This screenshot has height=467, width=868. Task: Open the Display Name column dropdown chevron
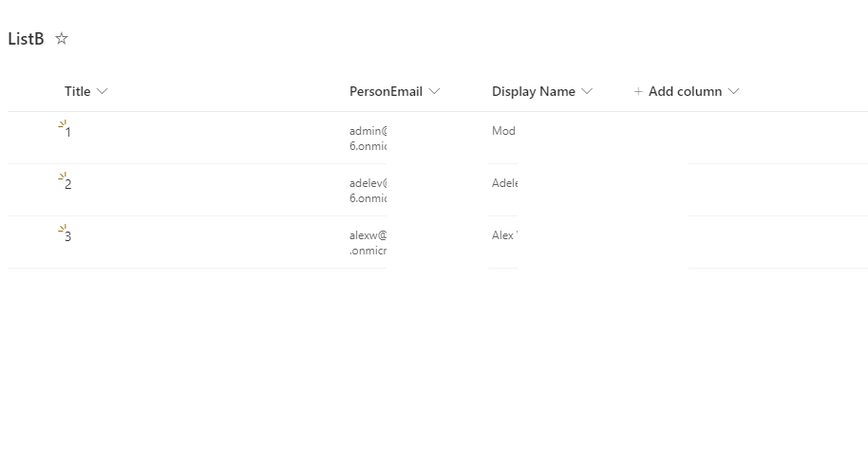pyautogui.click(x=587, y=91)
